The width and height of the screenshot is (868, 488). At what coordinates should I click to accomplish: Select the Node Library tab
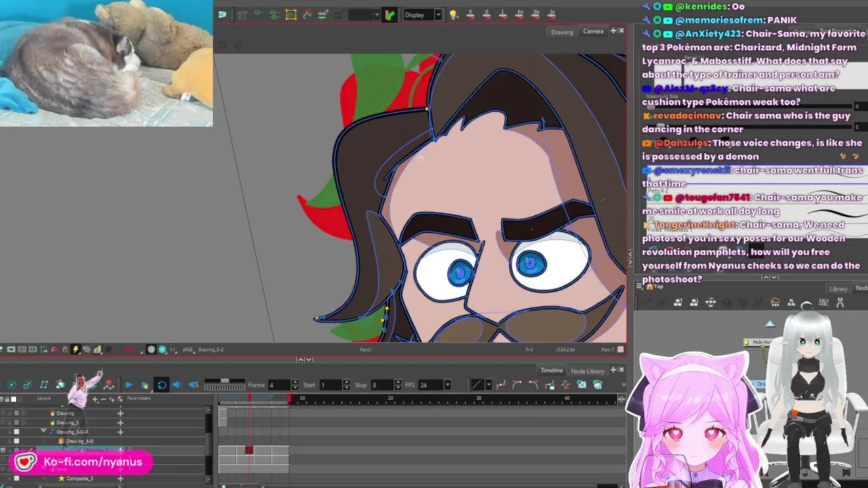point(587,371)
